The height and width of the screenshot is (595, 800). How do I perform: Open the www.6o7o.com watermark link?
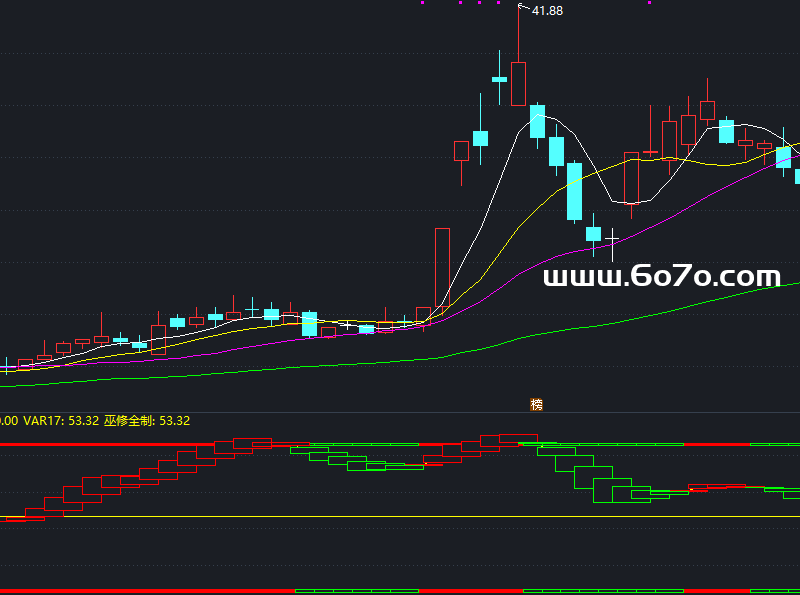(661, 277)
